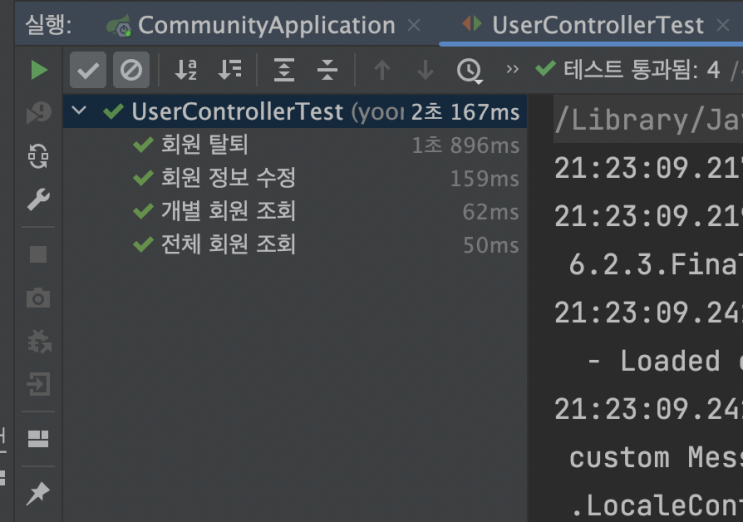Go to next failed test arrow
Screen dimensions: 743x522
point(426,70)
